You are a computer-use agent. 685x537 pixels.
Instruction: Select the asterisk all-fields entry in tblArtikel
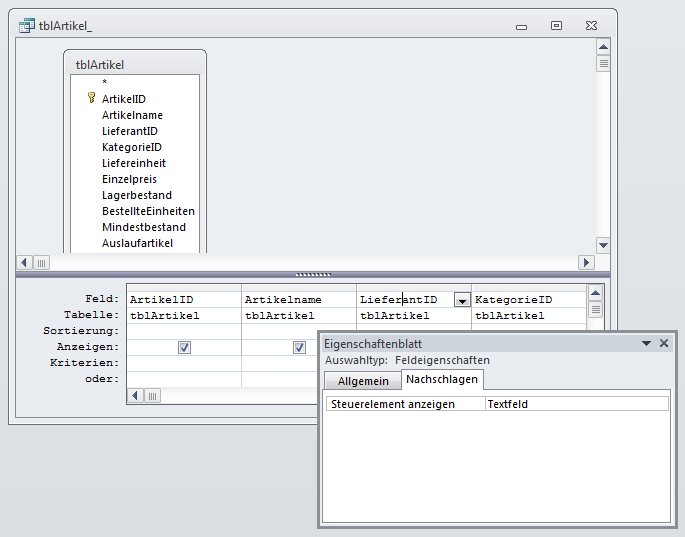pos(104,83)
